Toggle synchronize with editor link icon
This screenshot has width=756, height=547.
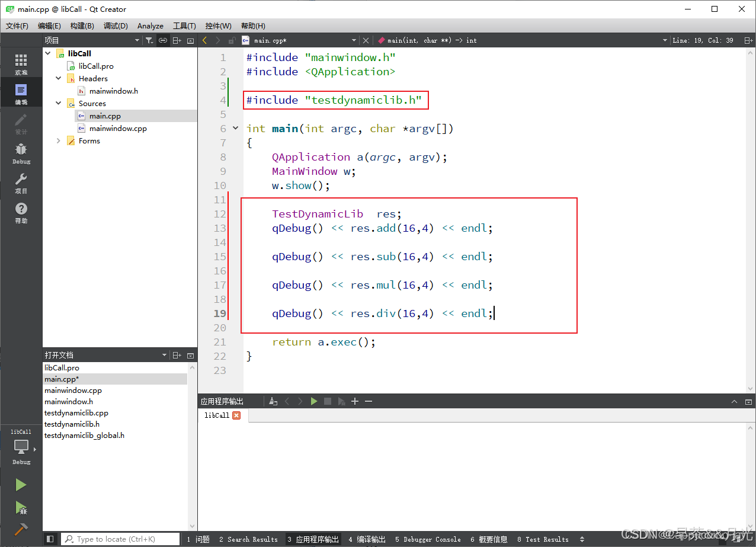(163, 40)
